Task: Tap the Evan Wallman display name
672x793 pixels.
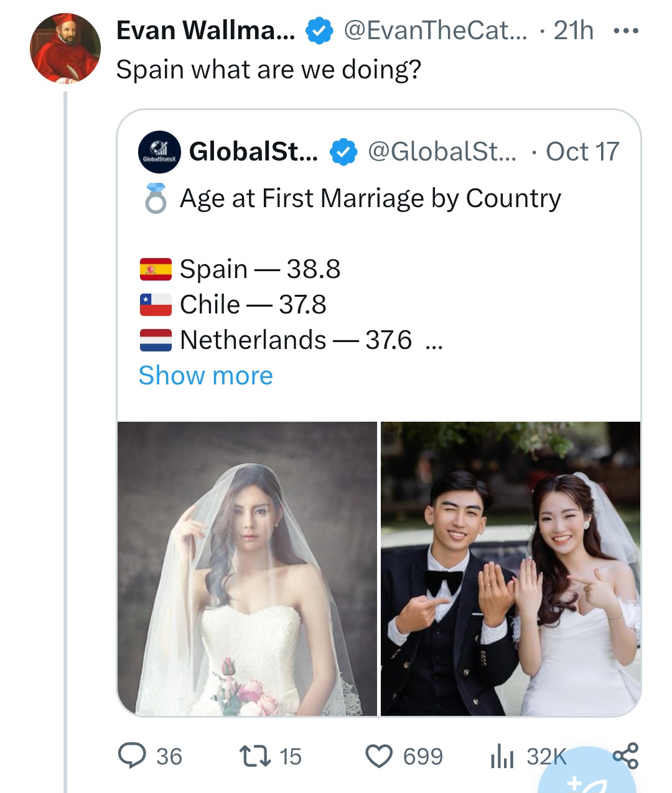Action: [205, 30]
